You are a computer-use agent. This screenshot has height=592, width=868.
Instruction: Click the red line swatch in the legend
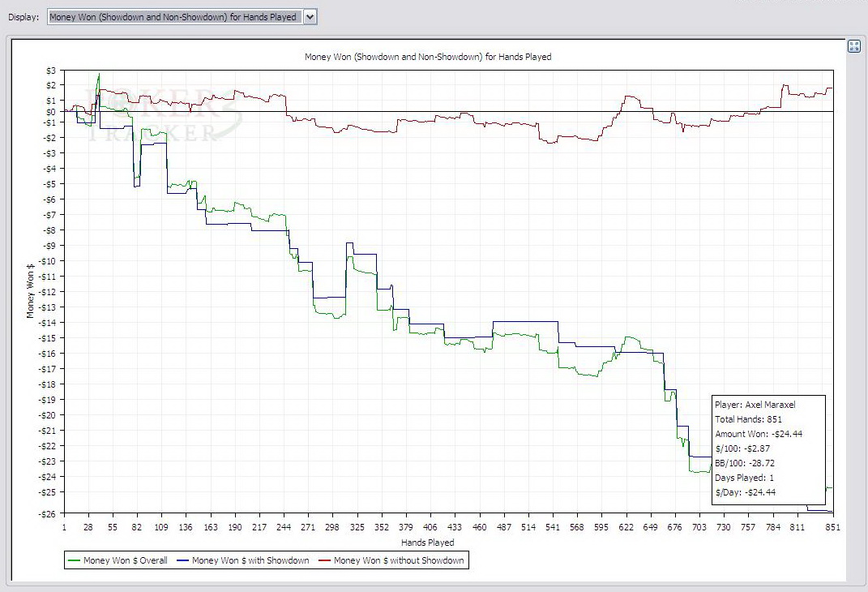point(324,560)
